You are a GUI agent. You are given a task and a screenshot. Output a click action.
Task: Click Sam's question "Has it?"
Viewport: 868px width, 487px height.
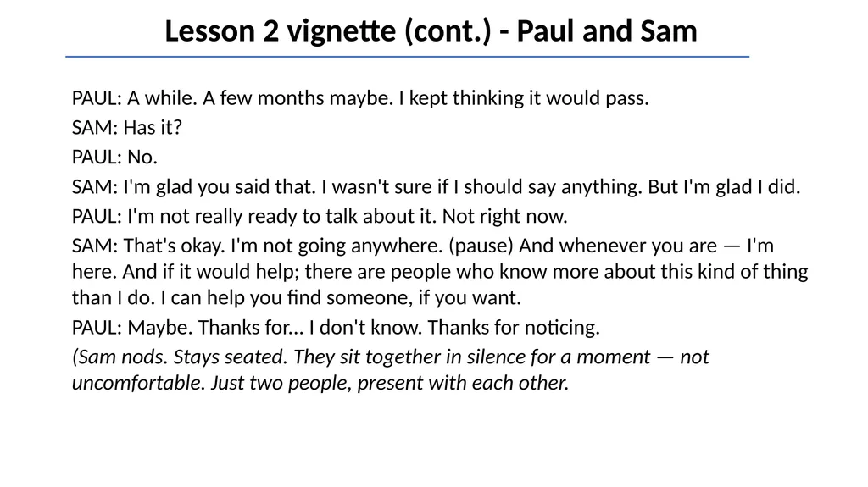(153, 127)
